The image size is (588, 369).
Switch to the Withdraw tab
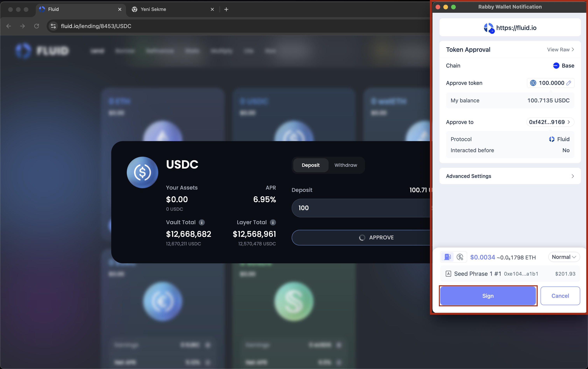346,165
